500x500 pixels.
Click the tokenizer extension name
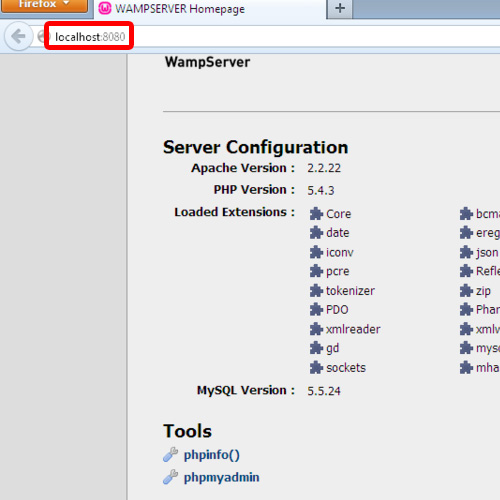click(x=350, y=291)
